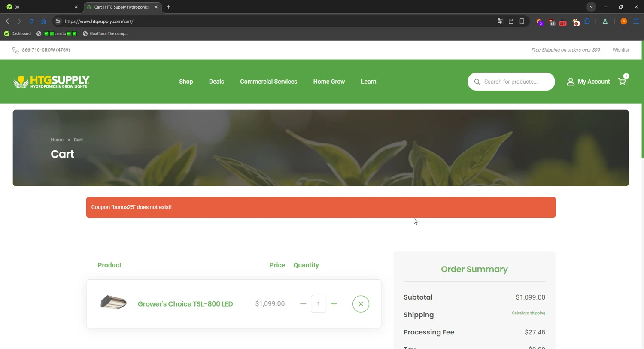Open the extensions puzzle icon
The height and width of the screenshot is (349, 644).
(x=587, y=21)
